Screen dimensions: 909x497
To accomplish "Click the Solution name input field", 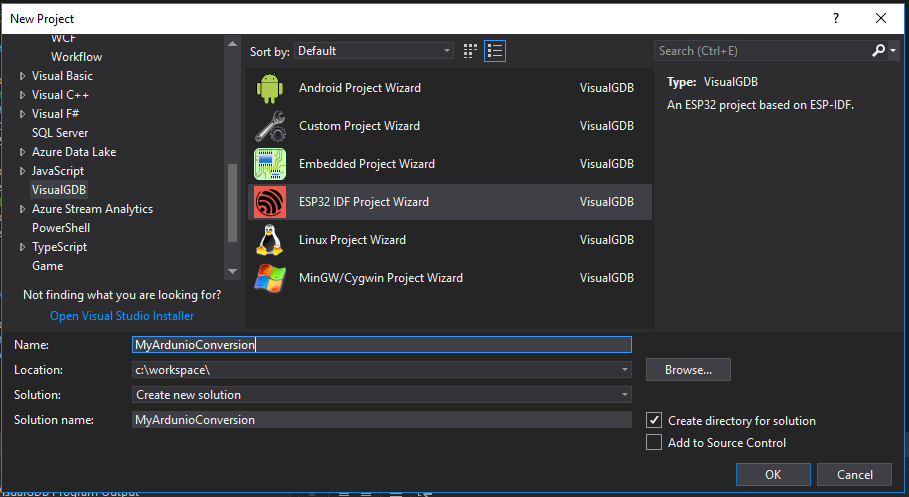I will 382,420.
